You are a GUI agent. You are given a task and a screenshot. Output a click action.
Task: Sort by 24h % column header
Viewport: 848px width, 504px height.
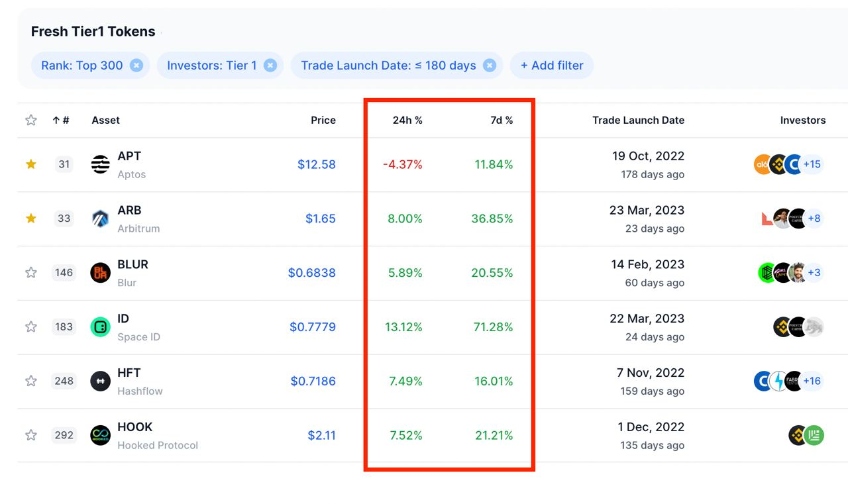(407, 120)
